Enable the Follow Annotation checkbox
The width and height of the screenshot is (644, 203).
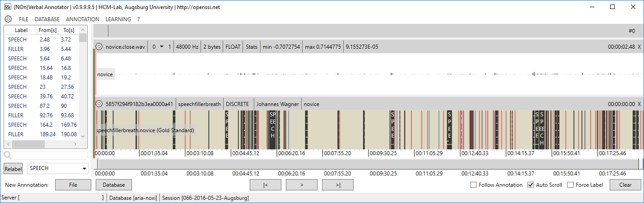tap(473, 185)
